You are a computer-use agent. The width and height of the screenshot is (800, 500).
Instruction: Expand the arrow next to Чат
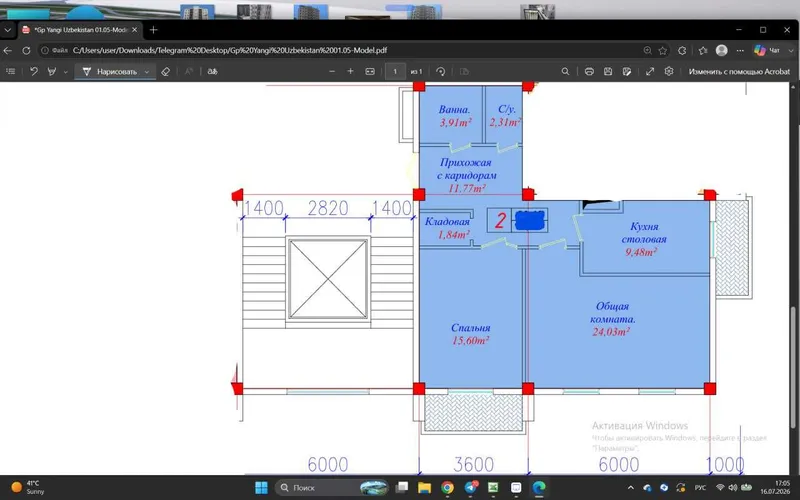tap(791, 51)
